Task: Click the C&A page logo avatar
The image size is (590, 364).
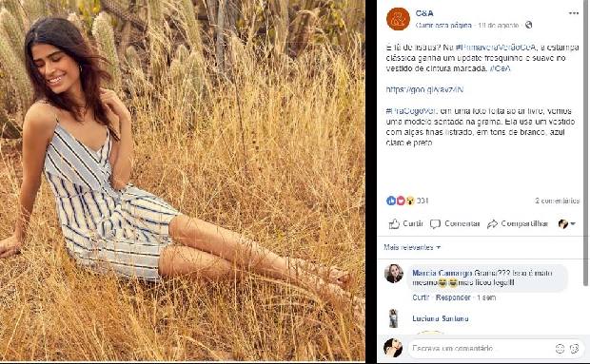Action: 398,19
